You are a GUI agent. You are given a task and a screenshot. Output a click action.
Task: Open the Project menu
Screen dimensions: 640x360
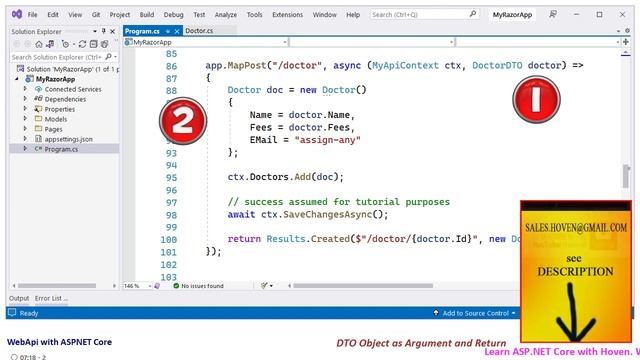tap(120, 15)
